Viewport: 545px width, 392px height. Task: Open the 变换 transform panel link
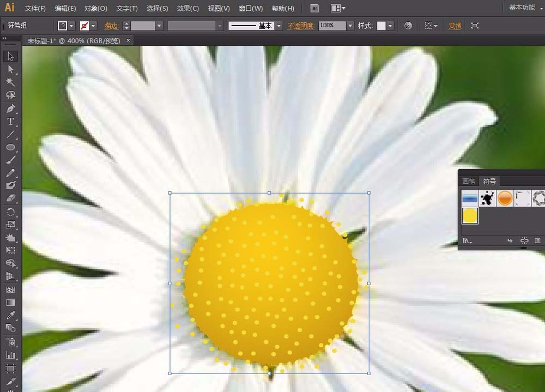click(x=455, y=26)
